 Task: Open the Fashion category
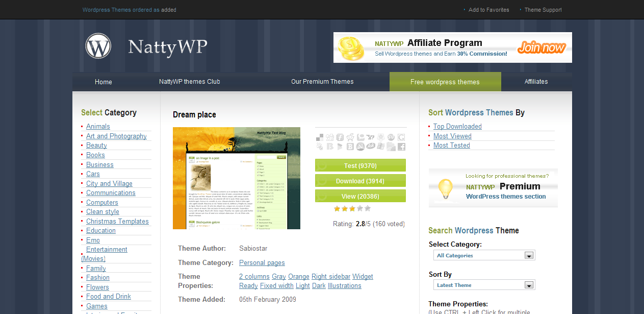coord(98,277)
